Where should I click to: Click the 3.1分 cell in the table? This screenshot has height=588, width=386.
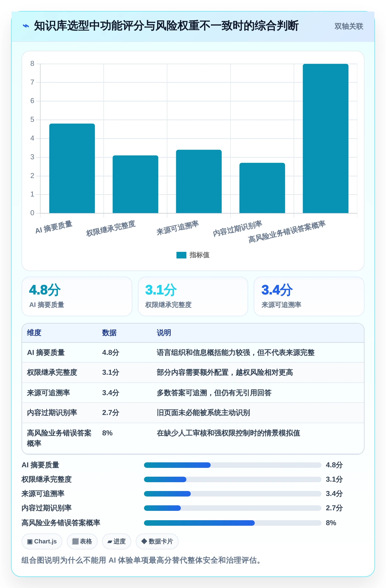(x=111, y=373)
